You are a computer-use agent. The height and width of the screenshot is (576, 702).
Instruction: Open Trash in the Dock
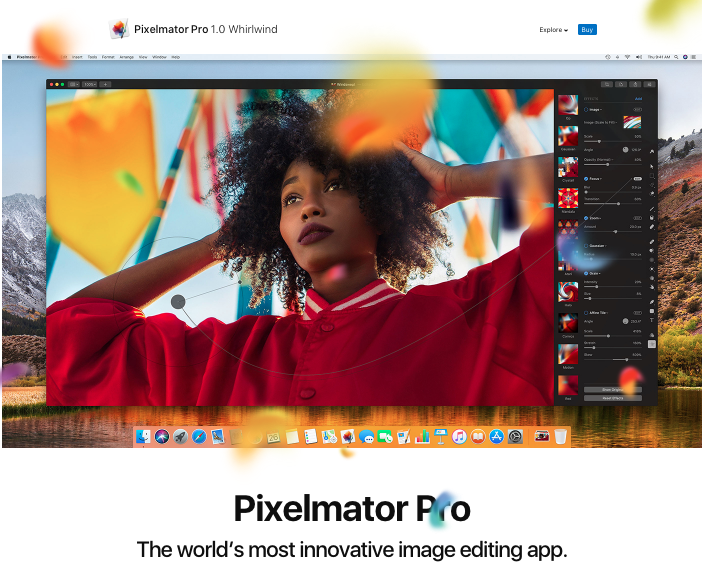(560, 436)
